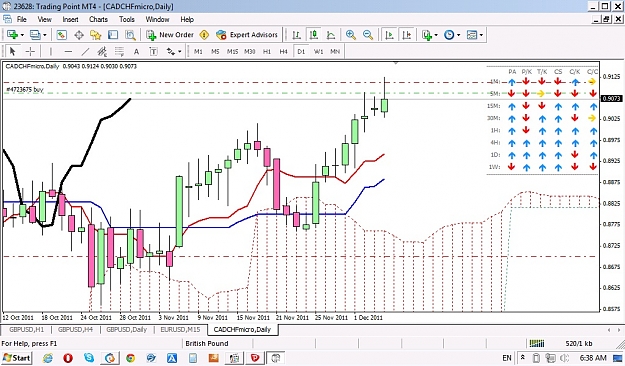Click the Arrows objects icon

pos(171,51)
